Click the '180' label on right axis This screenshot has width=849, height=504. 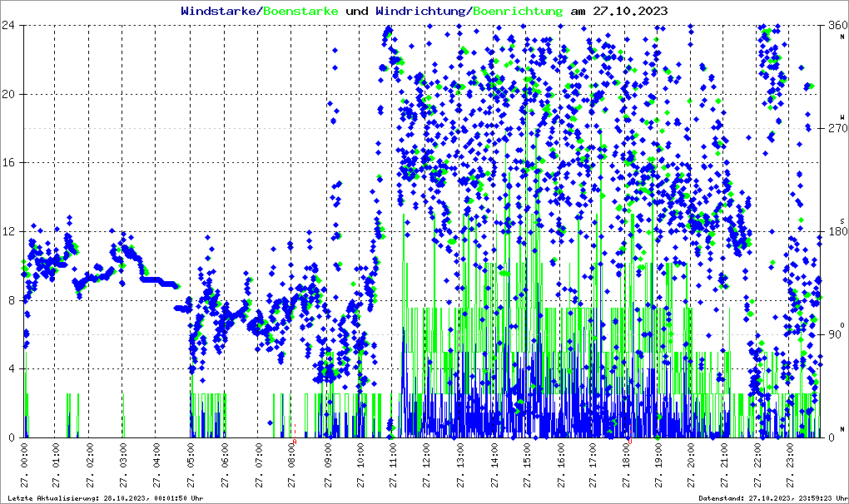(x=835, y=232)
